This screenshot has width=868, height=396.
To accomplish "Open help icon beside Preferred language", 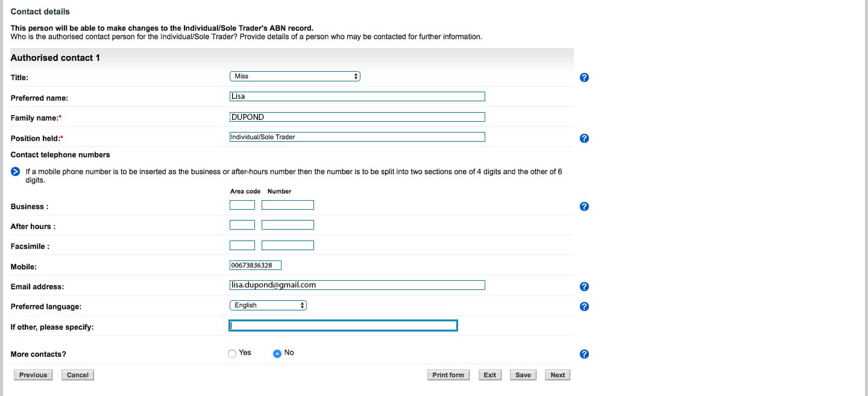I will [x=583, y=306].
